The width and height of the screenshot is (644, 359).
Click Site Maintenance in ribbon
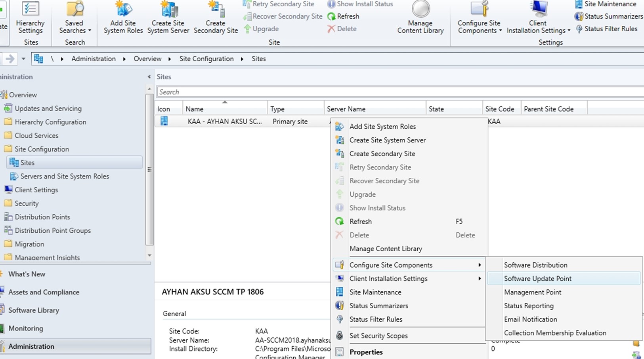(x=606, y=4)
